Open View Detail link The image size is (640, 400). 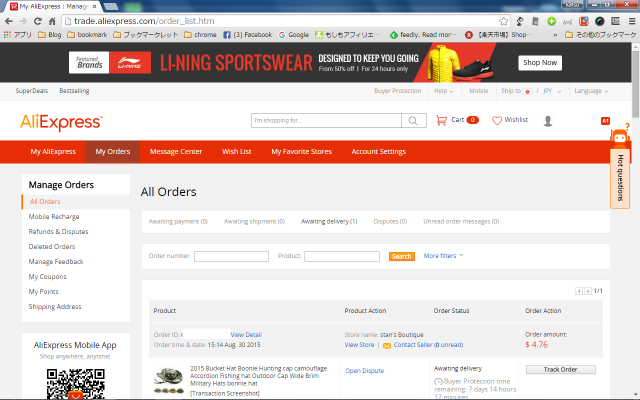(x=246, y=335)
